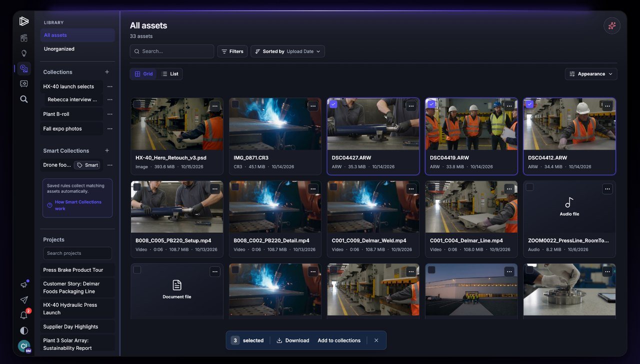Select the assets library icon in sidebar
The height and width of the screenshot is (364, 640).
pos(24,68)
